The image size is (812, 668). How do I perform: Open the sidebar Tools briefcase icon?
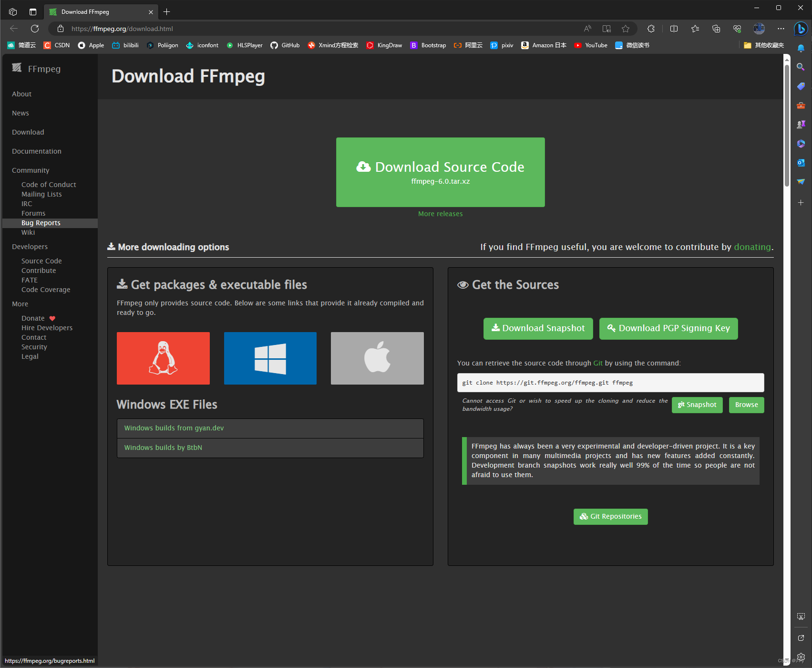click(801, 105)
